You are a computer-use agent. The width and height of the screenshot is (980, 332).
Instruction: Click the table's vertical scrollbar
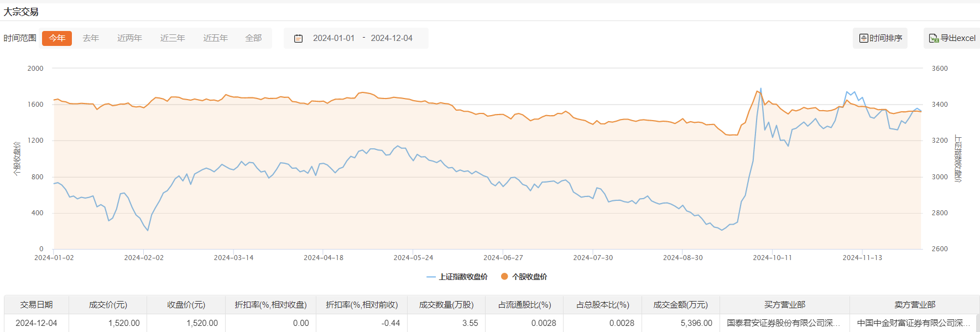click(x=977, y=323)
